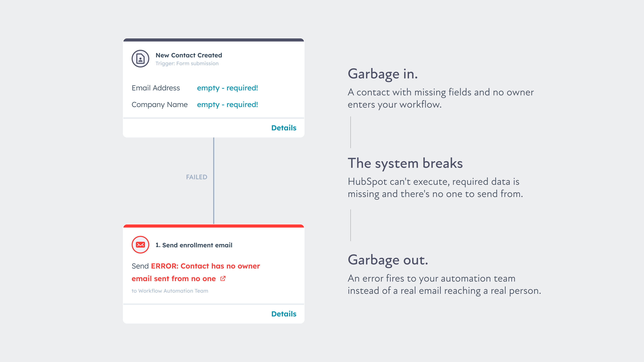The image size is (644, 362).
Task: Open 'ERROR: Contact has no owner' link
Action: coord(205,266)
